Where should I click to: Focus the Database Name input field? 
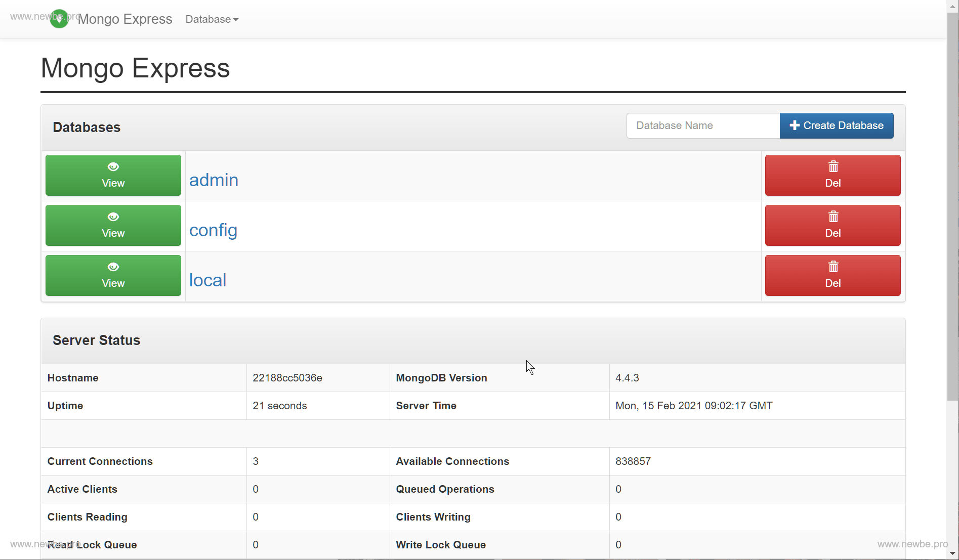pyautogui.click(x=703, y=125)
